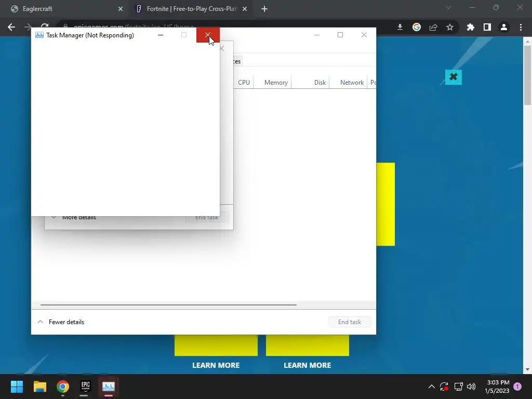Sort by the CPU column header
This screenshot has height=399, width=532.
click(244, 83)
